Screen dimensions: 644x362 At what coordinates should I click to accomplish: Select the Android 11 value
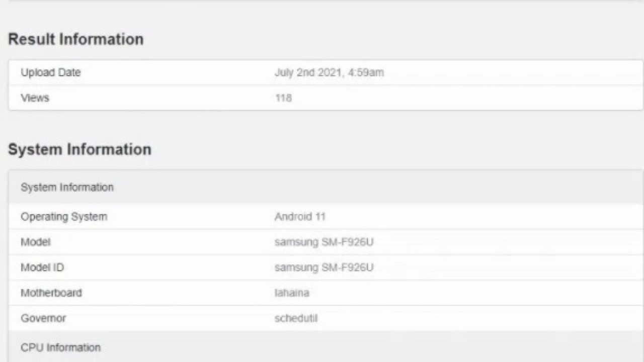(x=300, y=217)
